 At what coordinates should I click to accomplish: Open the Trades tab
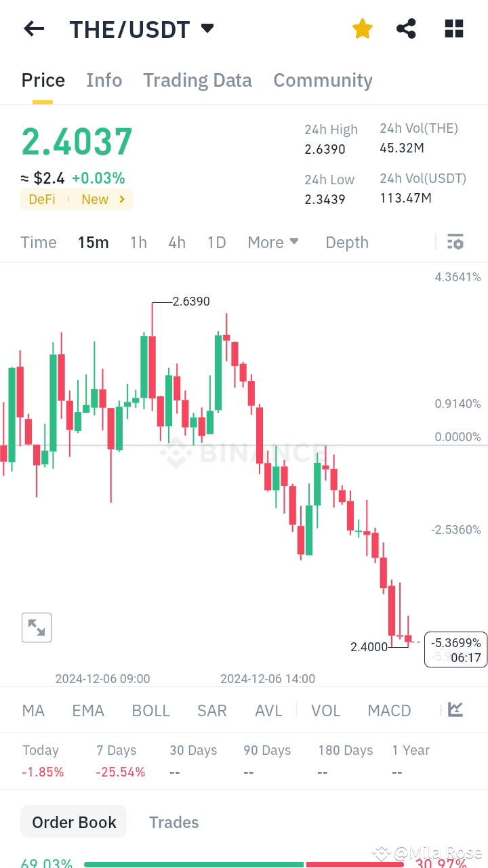point(174,822)
